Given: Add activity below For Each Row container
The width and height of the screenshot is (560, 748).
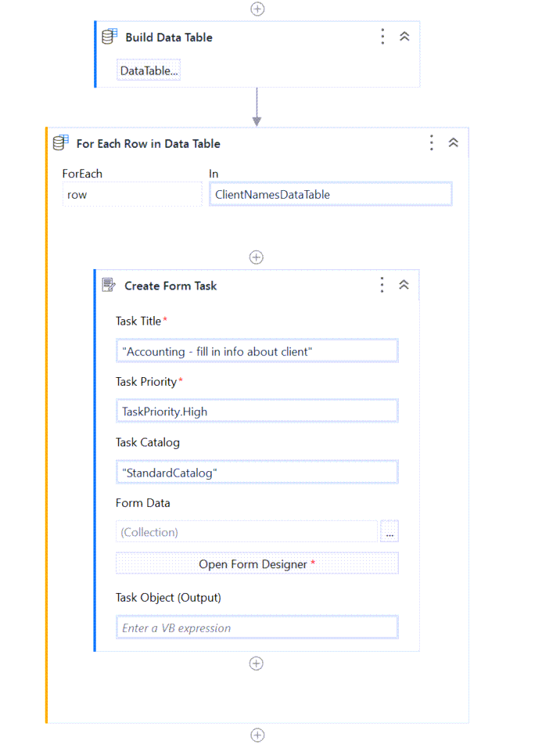Looking at the screenshot, I should (257, 735).
